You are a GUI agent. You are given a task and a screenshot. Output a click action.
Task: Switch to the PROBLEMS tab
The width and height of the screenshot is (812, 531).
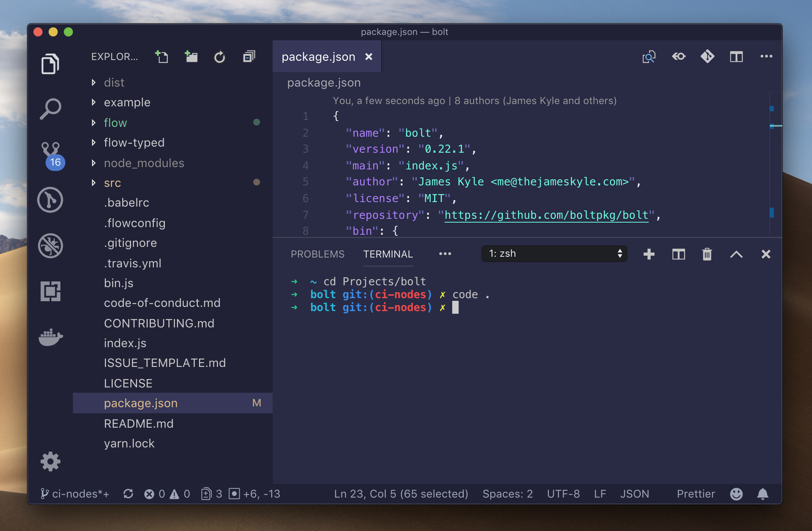318,254
